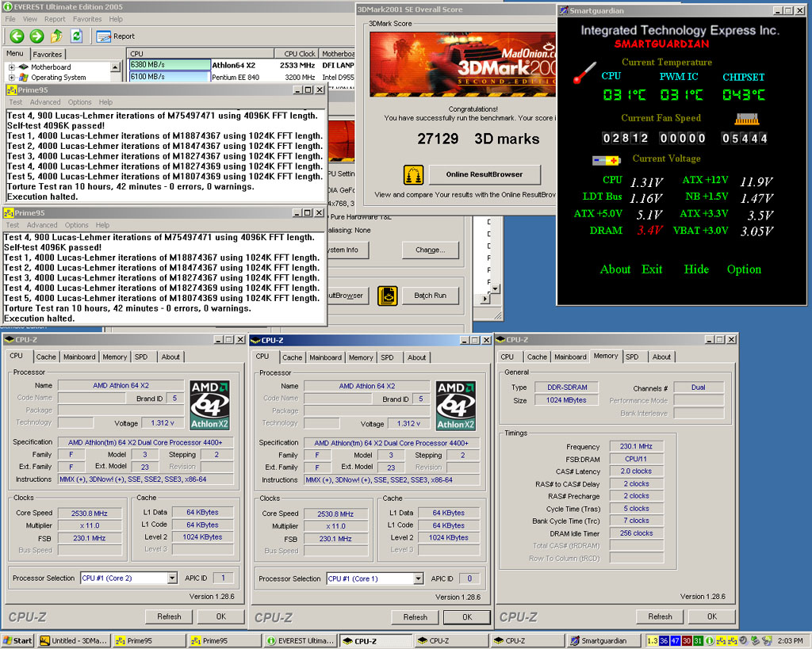Click green EVEREST info tray icon
812x649 pixels.
click(x=710, y=641)
